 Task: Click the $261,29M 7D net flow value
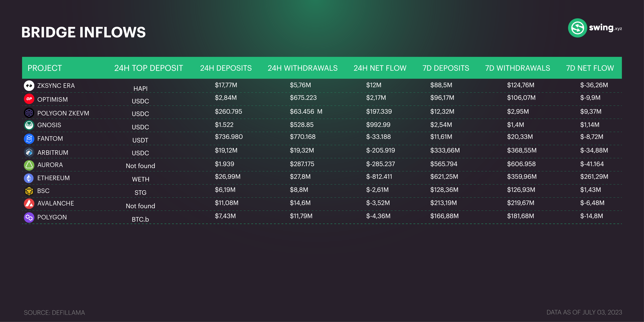click(594, 177)
